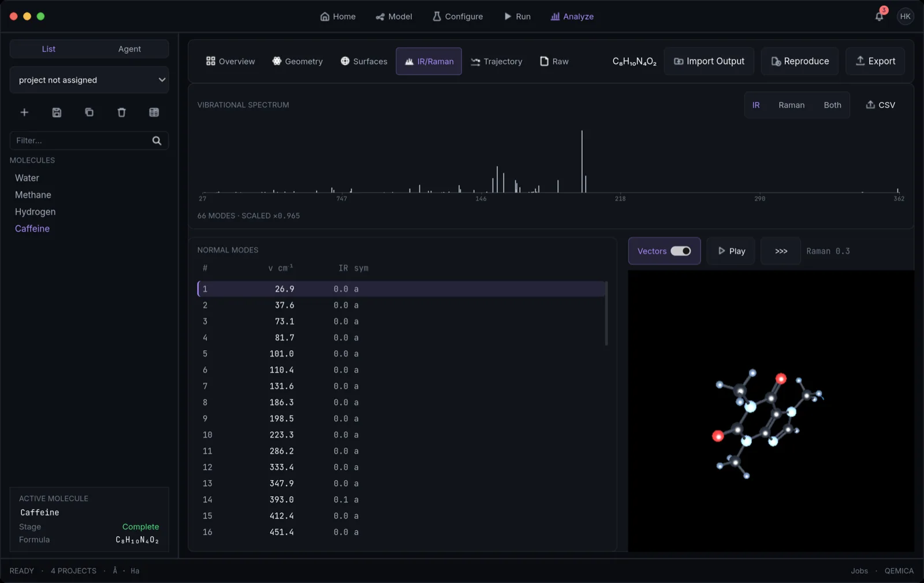
Task: Click the Reproduce button
Action: point(800,61)
